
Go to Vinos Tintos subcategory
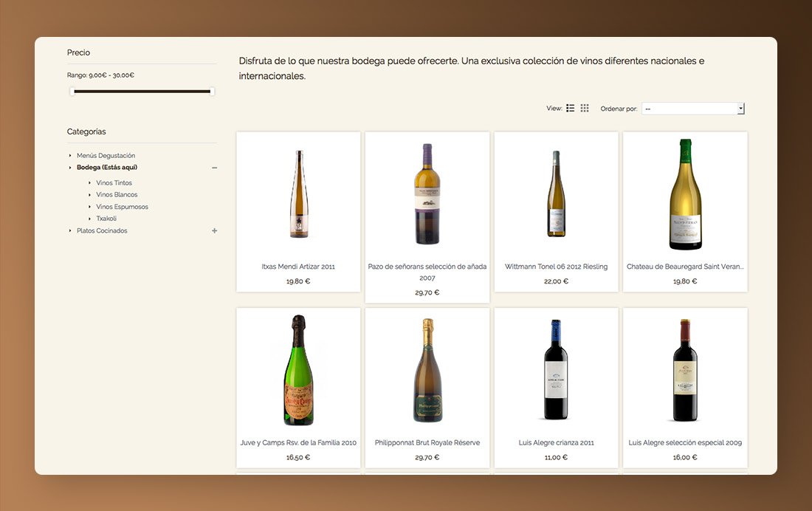tap(114, 183)
